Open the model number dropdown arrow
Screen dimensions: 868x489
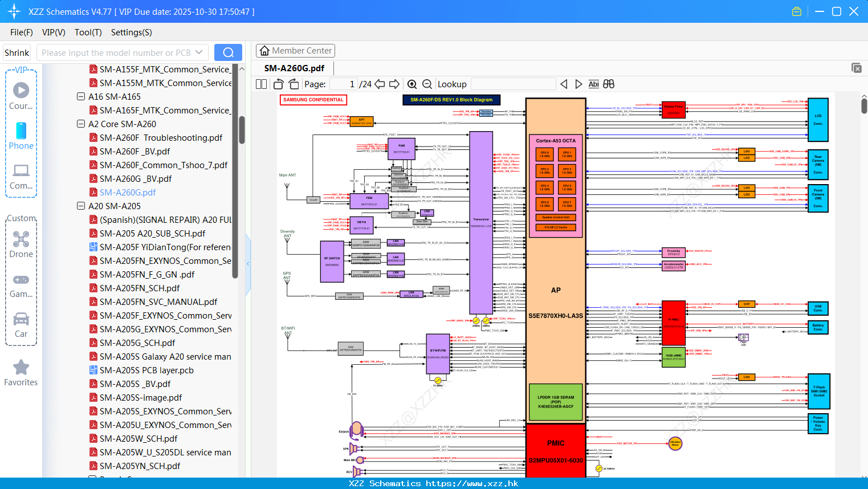coord(199,52)
